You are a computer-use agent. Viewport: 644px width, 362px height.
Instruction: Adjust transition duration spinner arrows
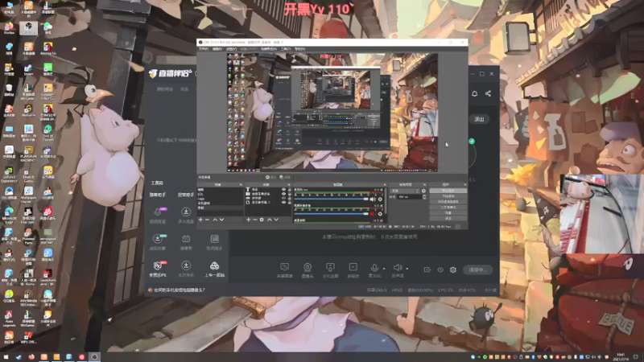424,197
